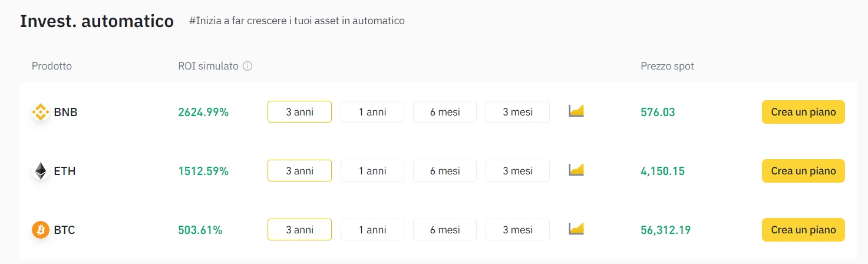The width and height of the screenshot is (868, 264).
Task: Click the ETH simulated ROI 1512.59%
Action: point(203,171)
